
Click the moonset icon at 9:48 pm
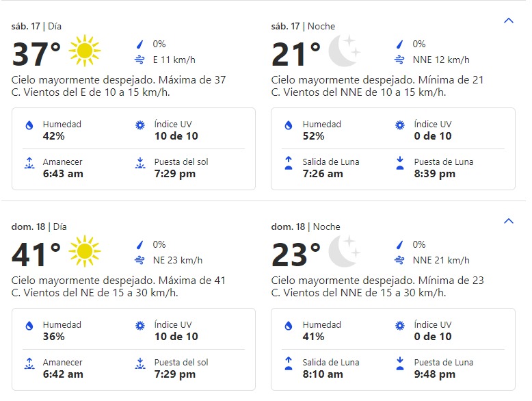click(x=400, y=363)
